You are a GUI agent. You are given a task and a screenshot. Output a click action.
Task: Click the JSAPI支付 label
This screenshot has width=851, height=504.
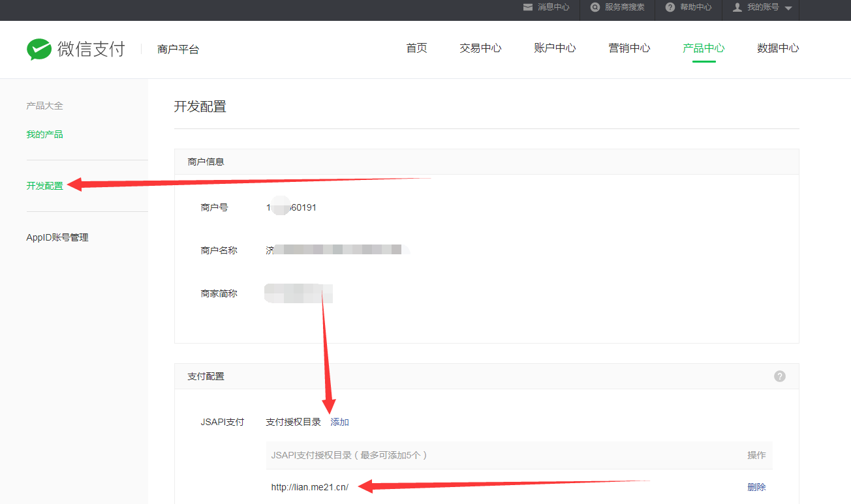tap(223, 422)
